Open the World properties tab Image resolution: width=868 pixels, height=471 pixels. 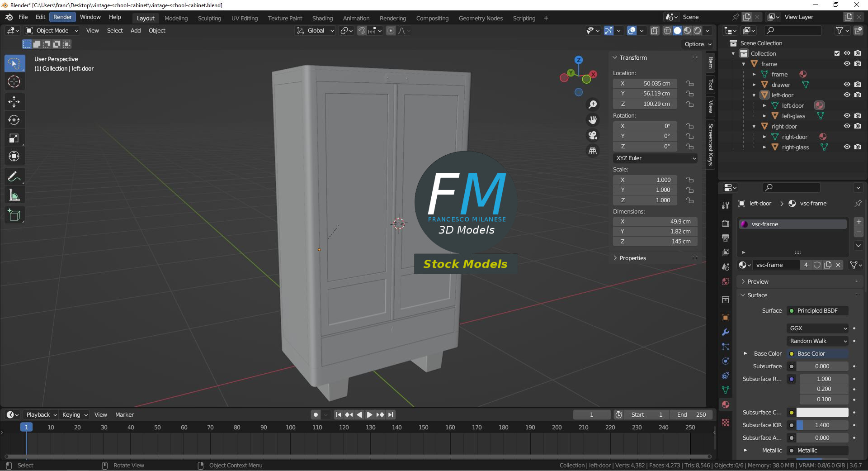[x=726, y=281]
